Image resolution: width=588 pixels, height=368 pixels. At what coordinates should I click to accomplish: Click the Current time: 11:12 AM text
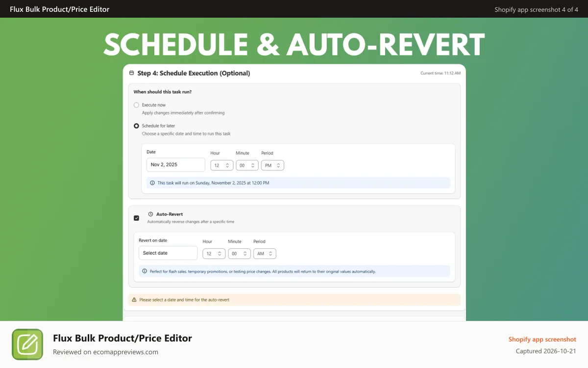click(x=441, y=73)
